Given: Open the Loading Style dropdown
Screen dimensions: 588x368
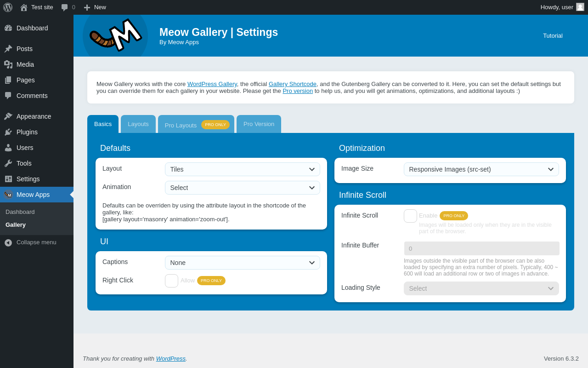Looking at the screenshot, I should coord(481,288).
